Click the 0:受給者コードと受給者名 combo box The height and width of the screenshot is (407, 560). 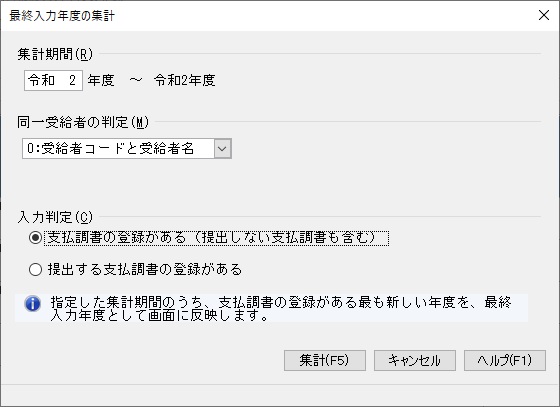127,149
